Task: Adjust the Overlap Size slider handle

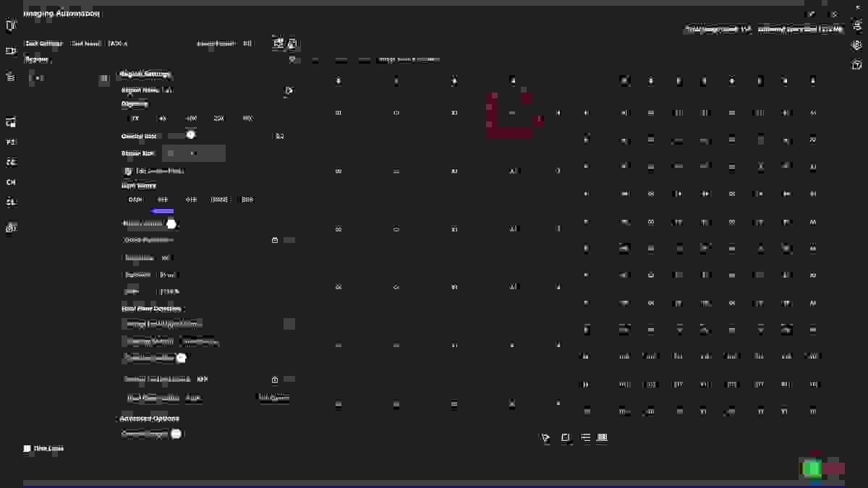Action: (x=191, y=134)
